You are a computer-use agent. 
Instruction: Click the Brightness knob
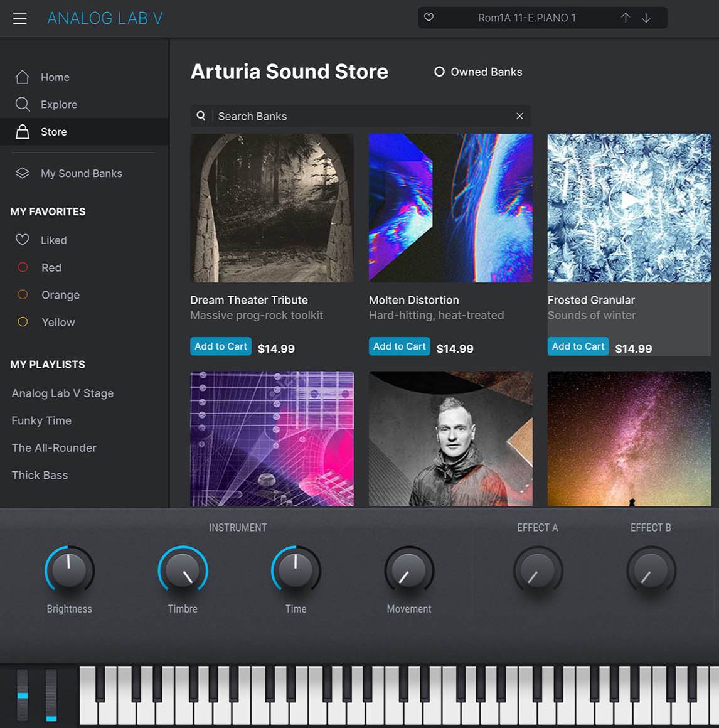(x=69, y=570)
